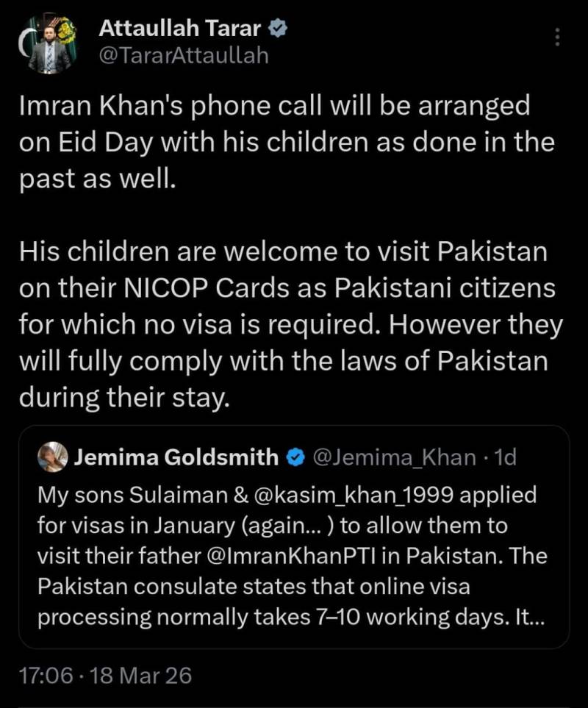This screenshot has height=708, width=588.
Task: Open the @TararAttaullah handle
Action: pos(183,56)
